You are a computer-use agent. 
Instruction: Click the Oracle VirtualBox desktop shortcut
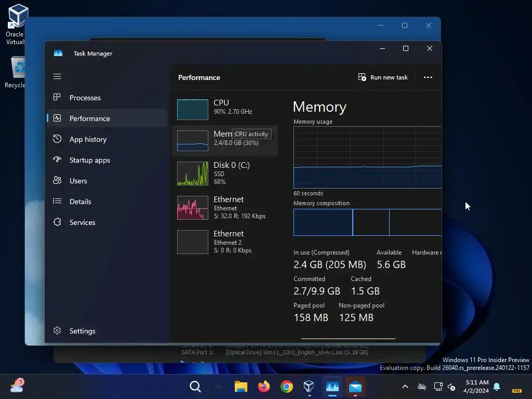[15, 24]
